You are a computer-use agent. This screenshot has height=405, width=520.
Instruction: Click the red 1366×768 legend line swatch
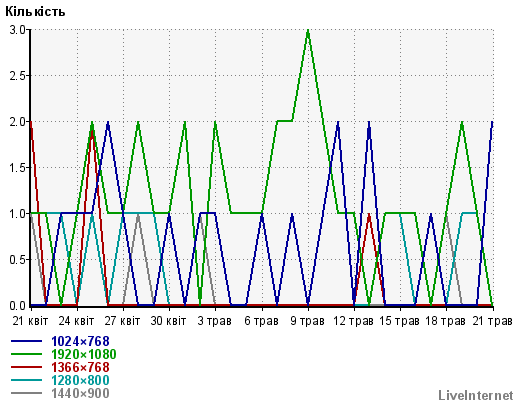[27, 367]
